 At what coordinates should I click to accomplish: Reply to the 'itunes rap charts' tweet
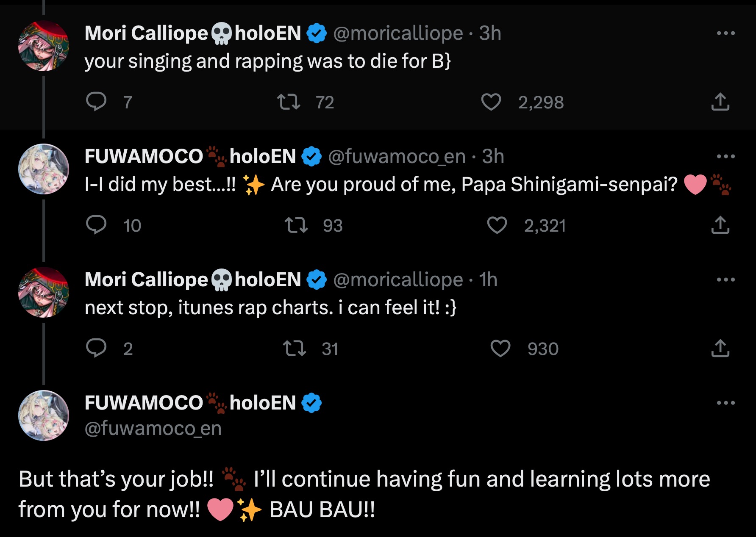[96, 348]
